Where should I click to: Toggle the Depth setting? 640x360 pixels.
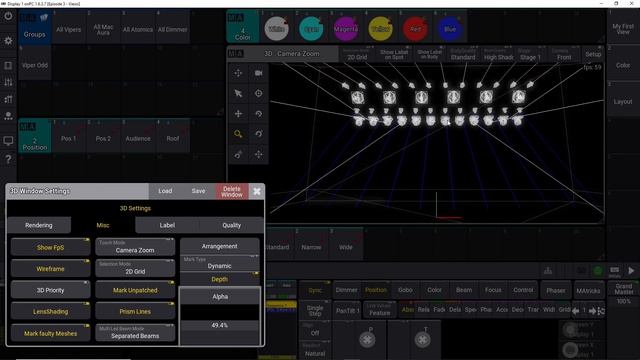tap(220, 279)
